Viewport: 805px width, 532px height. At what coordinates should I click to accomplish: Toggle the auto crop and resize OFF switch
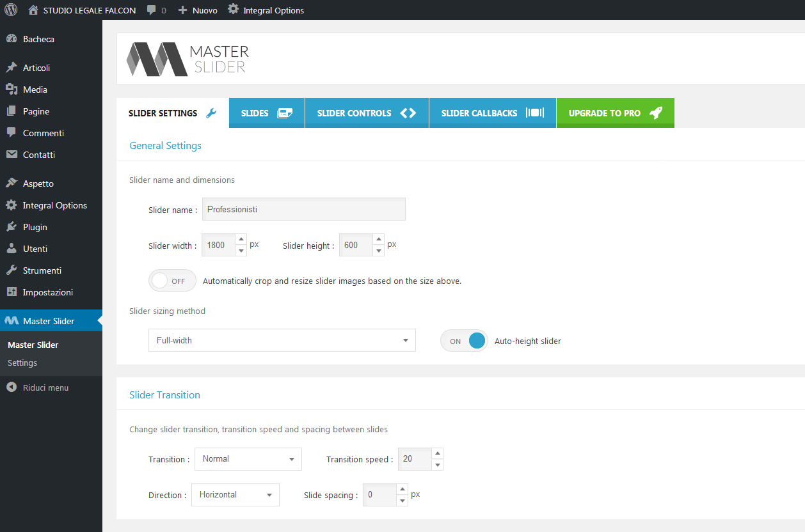point(173,281)
